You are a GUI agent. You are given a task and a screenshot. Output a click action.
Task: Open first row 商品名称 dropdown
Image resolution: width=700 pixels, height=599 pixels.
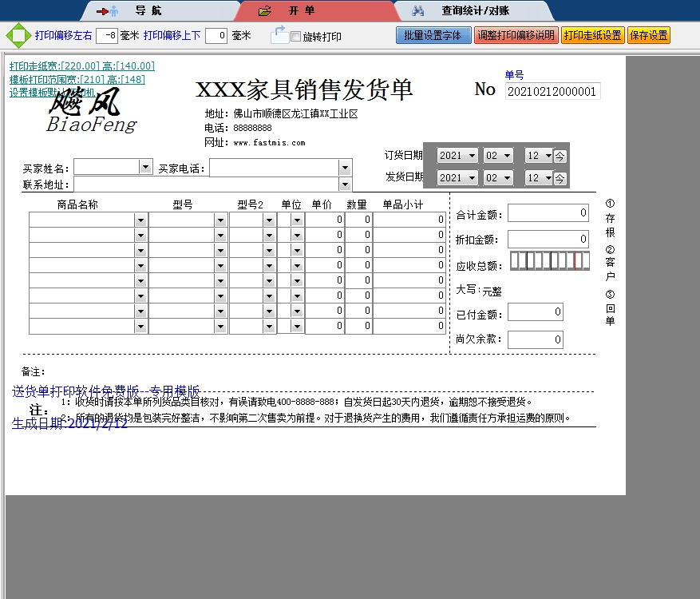click(x=140, y=220)
